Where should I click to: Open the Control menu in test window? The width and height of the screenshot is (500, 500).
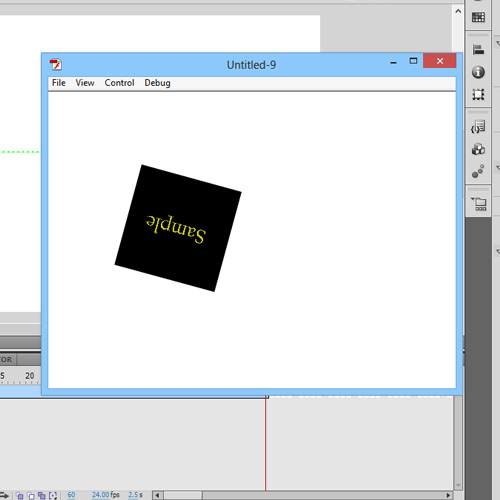[x=119, y=83]
